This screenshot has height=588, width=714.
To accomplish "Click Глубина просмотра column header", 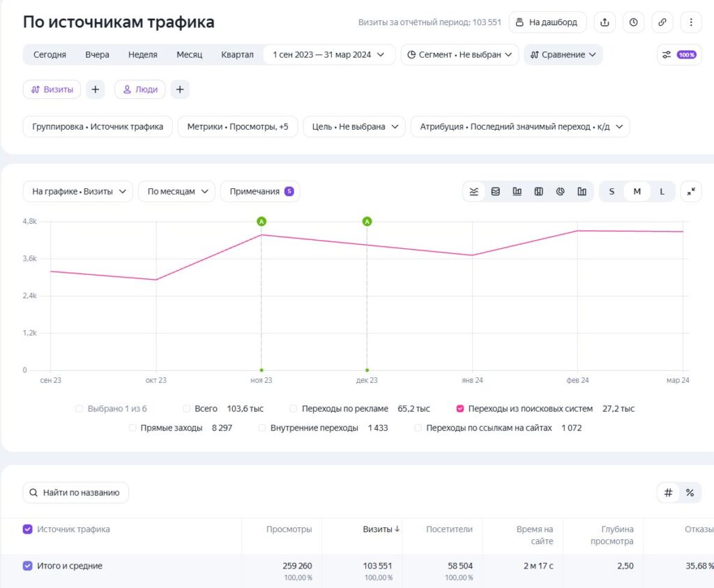I will pyautogui.click(x=612, y=535).
